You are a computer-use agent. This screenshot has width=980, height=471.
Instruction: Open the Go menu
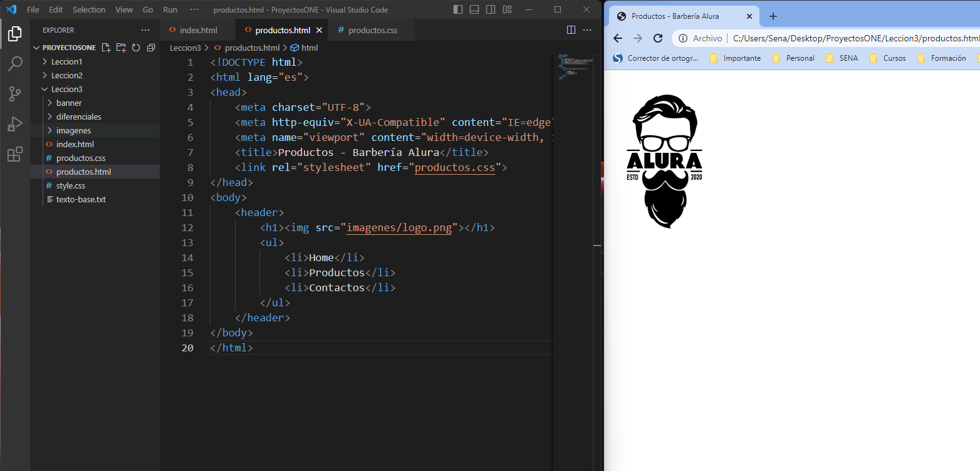(148, 9)
